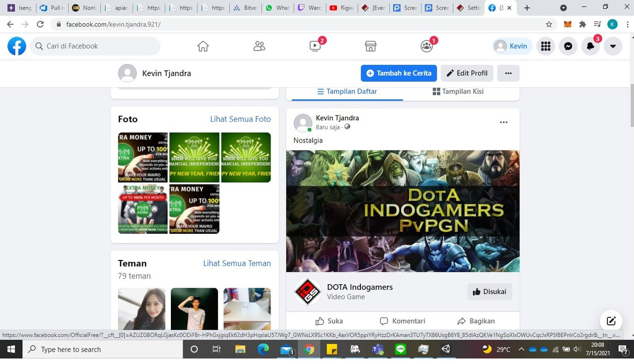
Task: Click the facebook.com address bar
Action: 297,24
